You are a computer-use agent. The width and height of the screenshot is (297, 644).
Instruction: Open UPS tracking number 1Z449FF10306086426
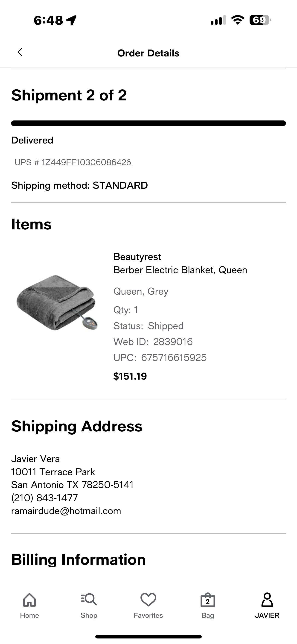coord(87,162)
